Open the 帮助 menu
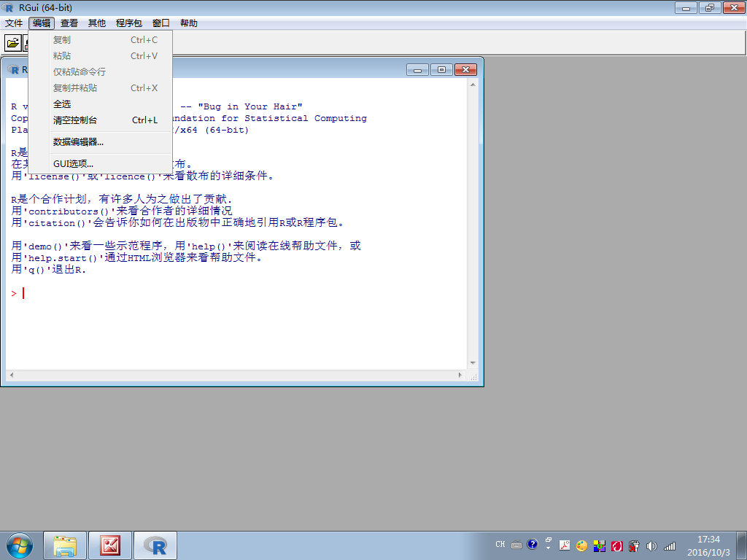747x560 pixels. tap(189, 23)
